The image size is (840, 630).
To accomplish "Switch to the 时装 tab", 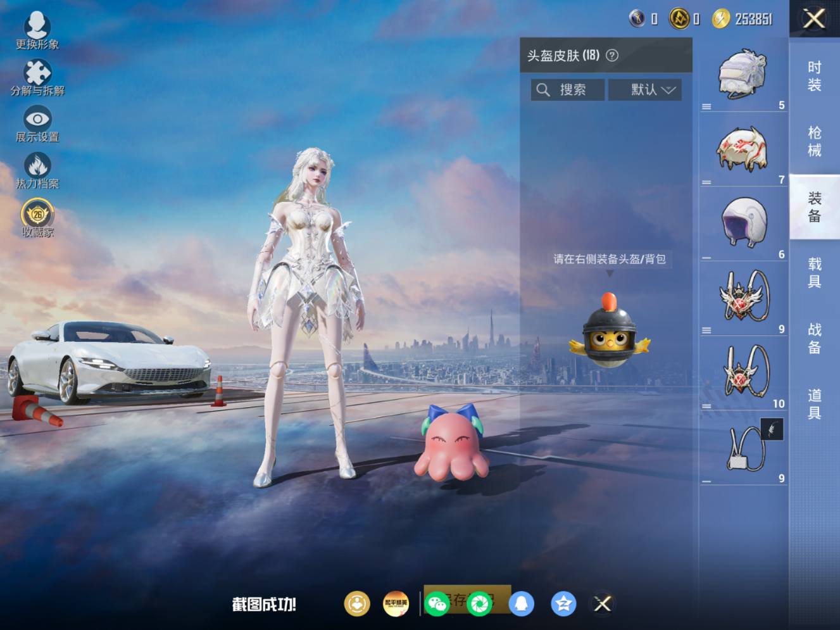I will (814, 75).
